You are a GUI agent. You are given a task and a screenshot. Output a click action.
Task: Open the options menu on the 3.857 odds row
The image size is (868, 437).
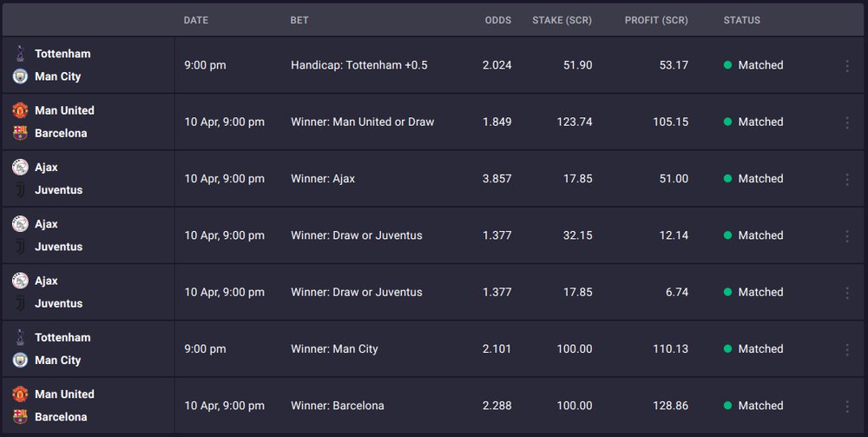(x=847, y=179)
